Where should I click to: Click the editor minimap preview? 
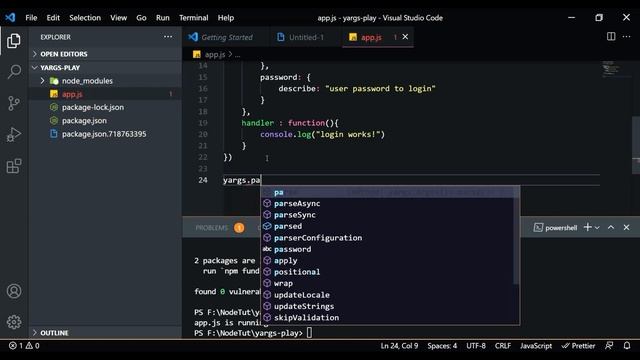coord(611,69)
